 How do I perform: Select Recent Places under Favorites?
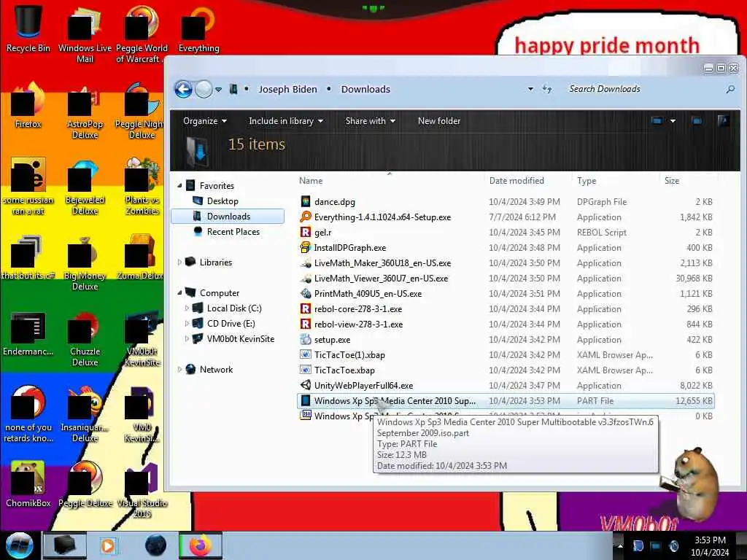(233, 231)
